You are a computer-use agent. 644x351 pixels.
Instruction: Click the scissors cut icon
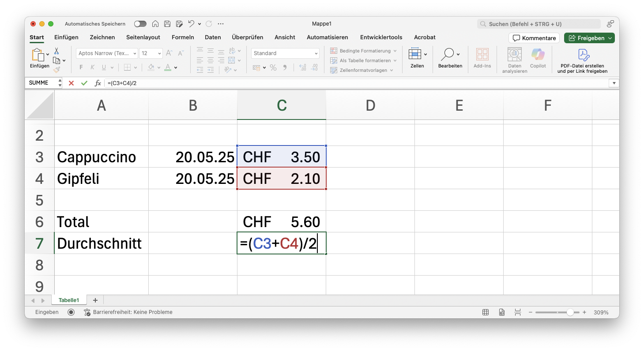pos(56,51)
